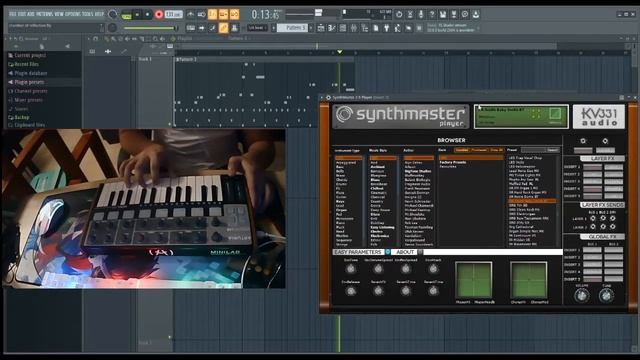The image size is (640, 360).
Task: Click the SynthMaster Volume knob
Action: pyautogui.click(x=582, y=296)
